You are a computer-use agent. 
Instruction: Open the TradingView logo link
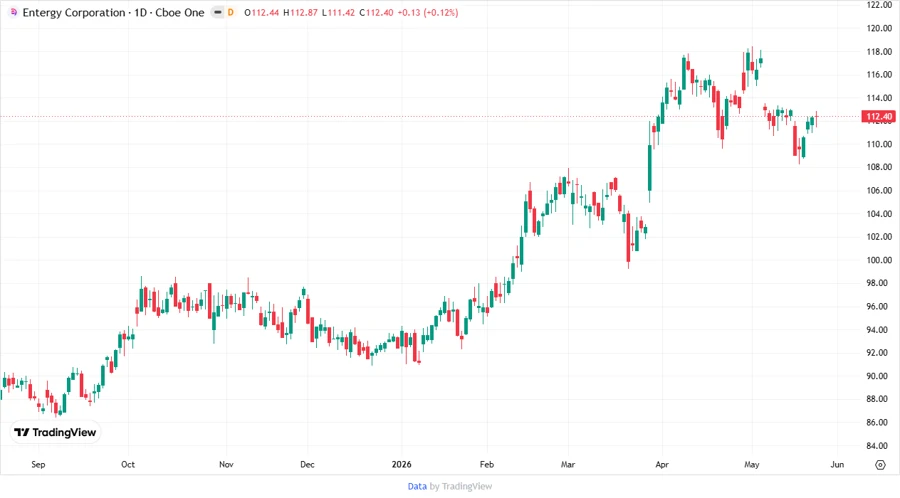point(55,433)
